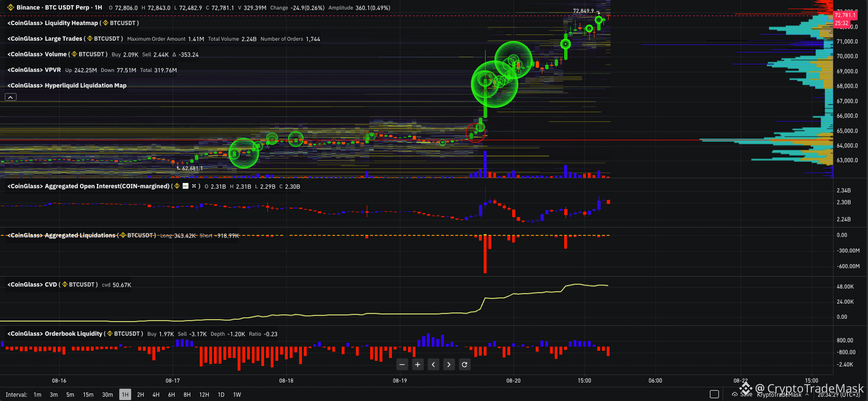Select the Aggregated Open Interest indicator label
This screenshot has height=401, width=868.
coord(89,186)
